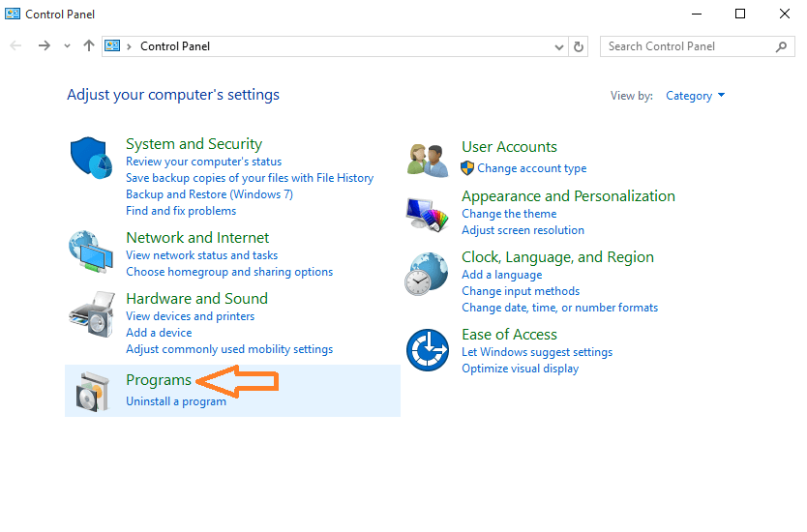Click Control Panel breadcrumb in address bar

[175, 46]
